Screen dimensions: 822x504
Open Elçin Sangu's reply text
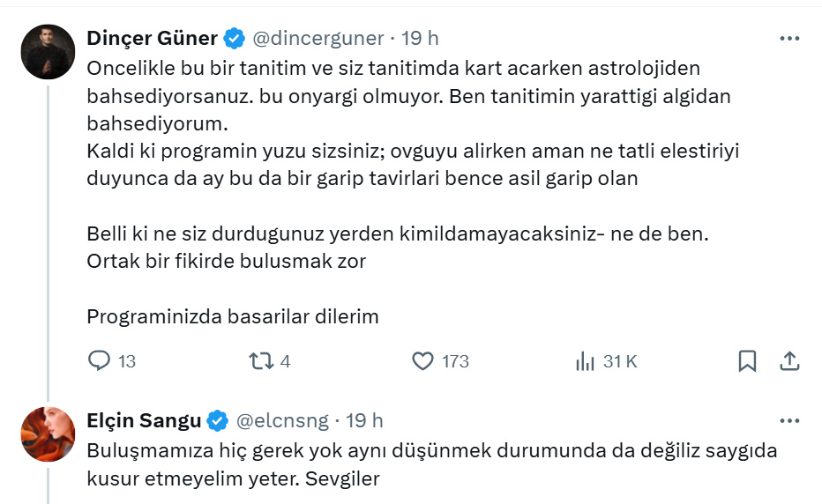[432, 463]
